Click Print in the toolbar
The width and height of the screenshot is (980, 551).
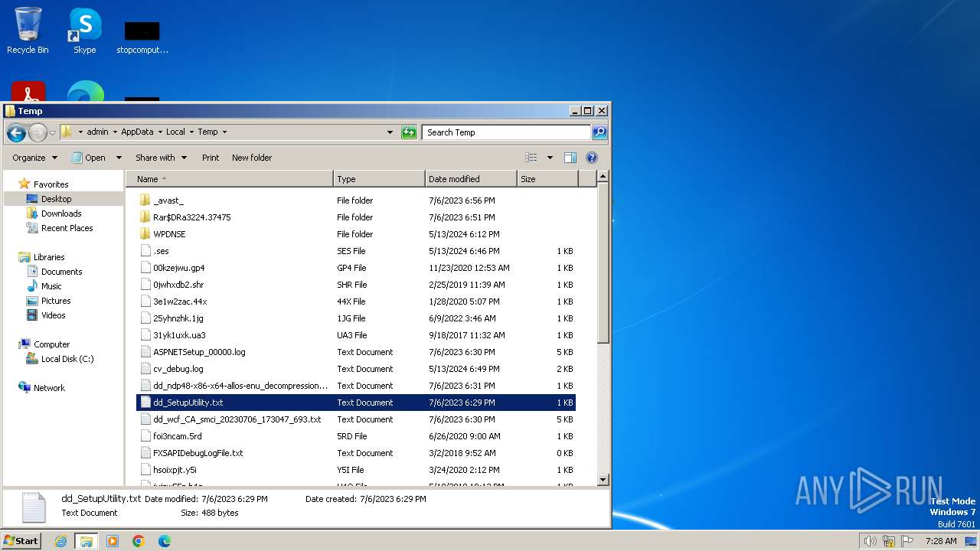pyautogui.click(x=211, y=158)
